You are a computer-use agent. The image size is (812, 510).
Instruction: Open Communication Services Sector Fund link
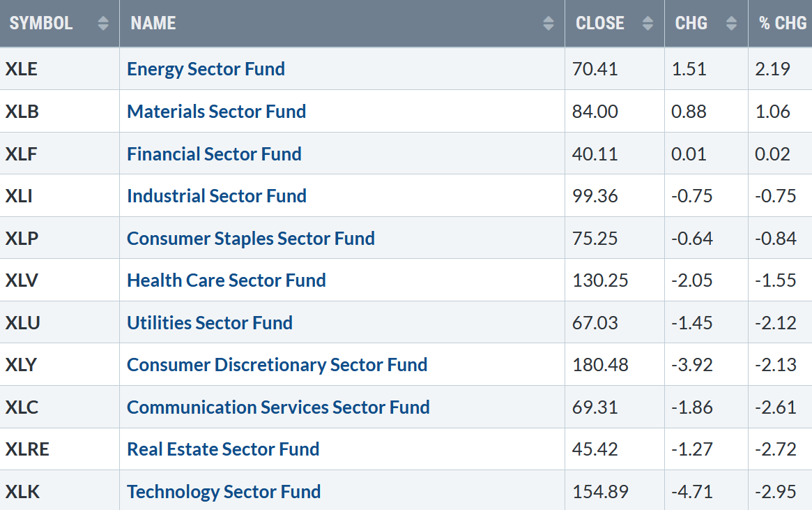[x=278, y=407]
